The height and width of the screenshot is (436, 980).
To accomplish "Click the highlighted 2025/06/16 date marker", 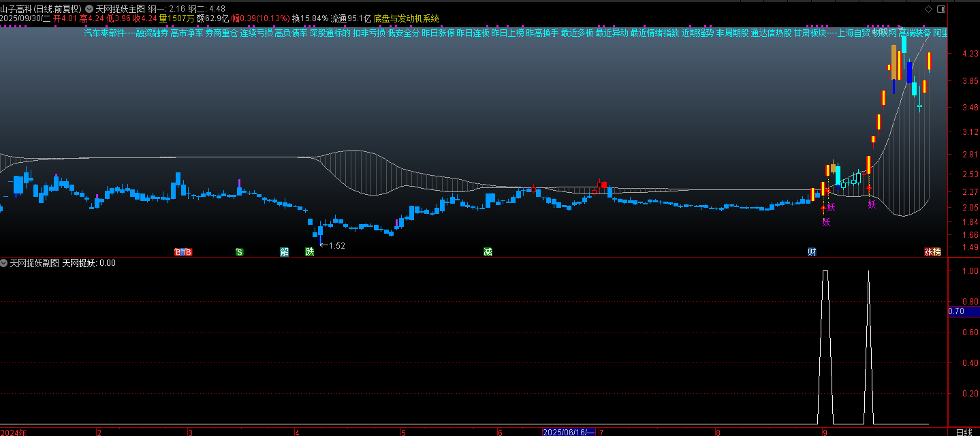I will pyautogui.click(x=569, y=432).
